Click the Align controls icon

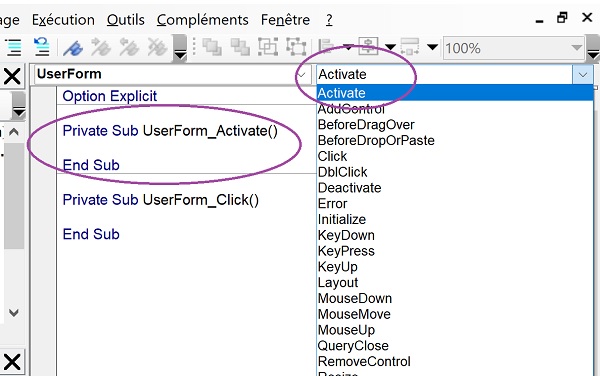[326, 47]
